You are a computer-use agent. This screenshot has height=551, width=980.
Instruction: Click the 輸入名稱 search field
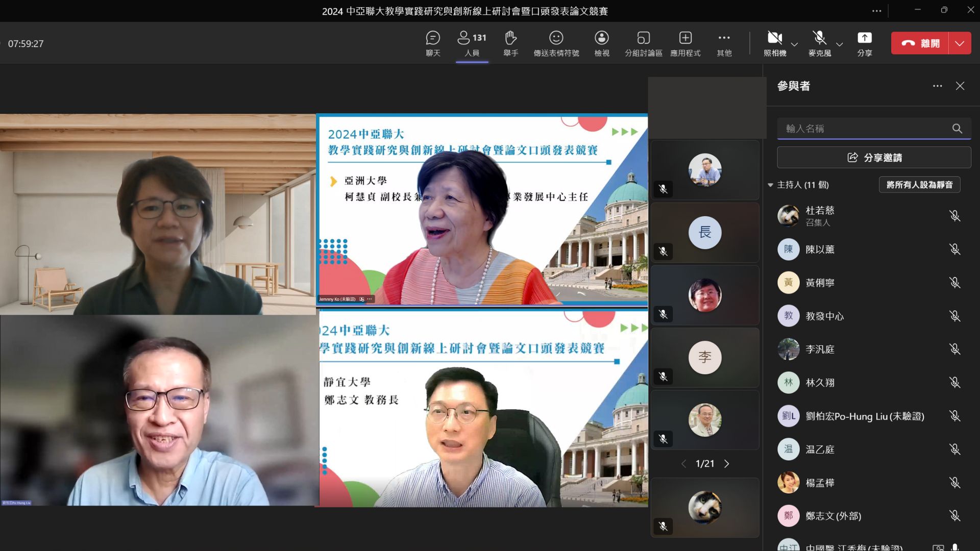(x=874, y=129)
